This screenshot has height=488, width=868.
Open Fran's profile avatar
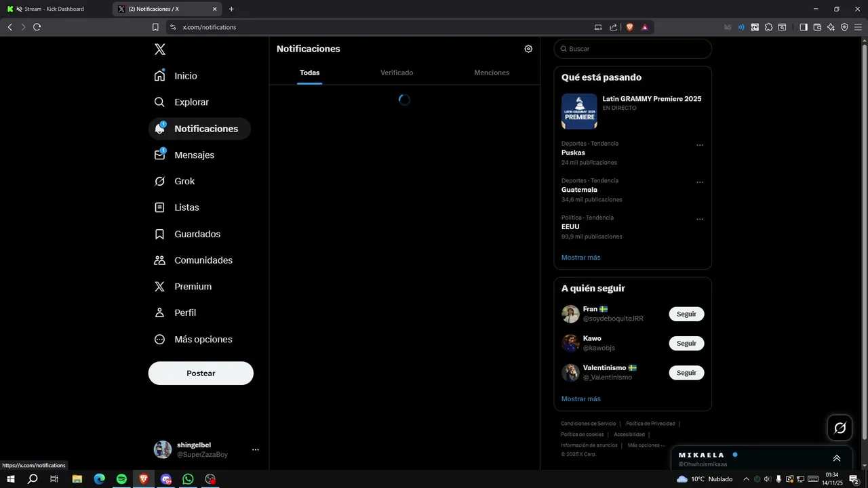(x=570, y=314)
